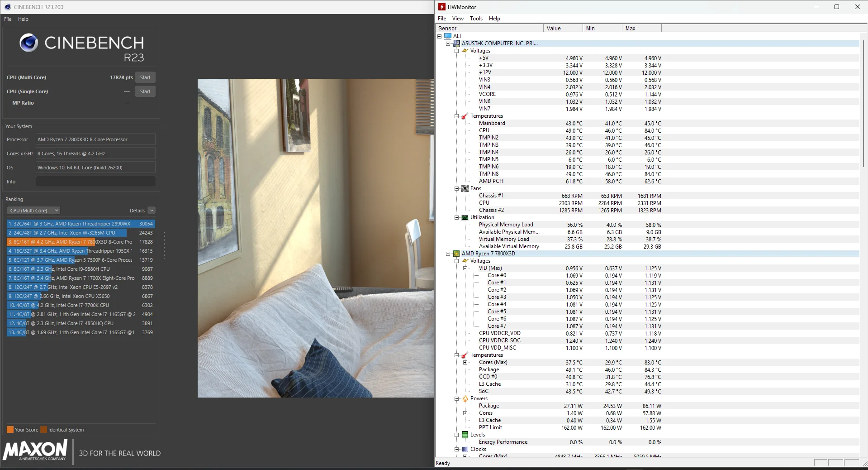Select the ALI computer icon in HWMonitor
The height and width of the screenshot is (470, 868).
(448, 36)
